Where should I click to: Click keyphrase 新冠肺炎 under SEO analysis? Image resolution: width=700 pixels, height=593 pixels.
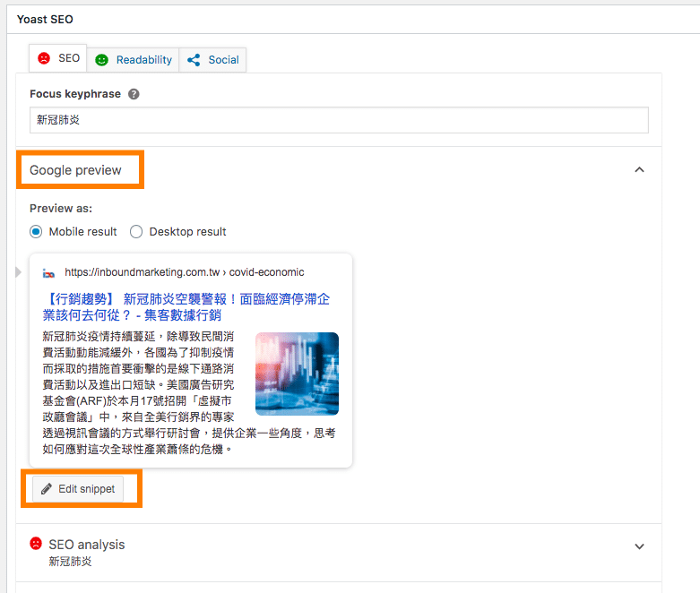70,562
